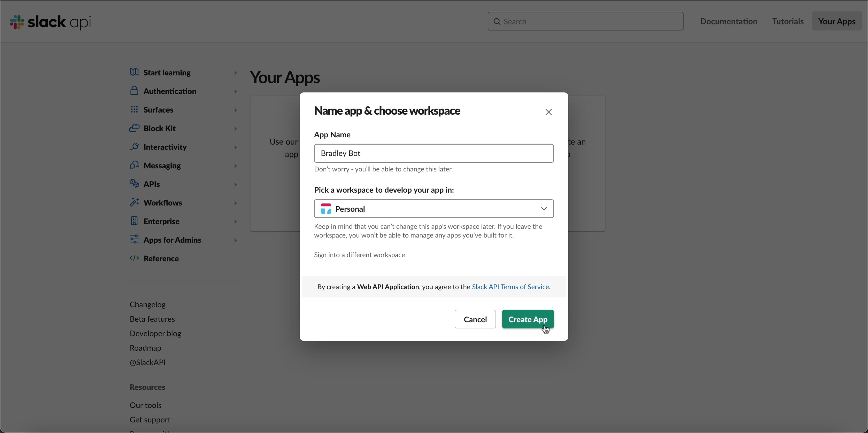Open the Authentication menu item

point(170,91)
